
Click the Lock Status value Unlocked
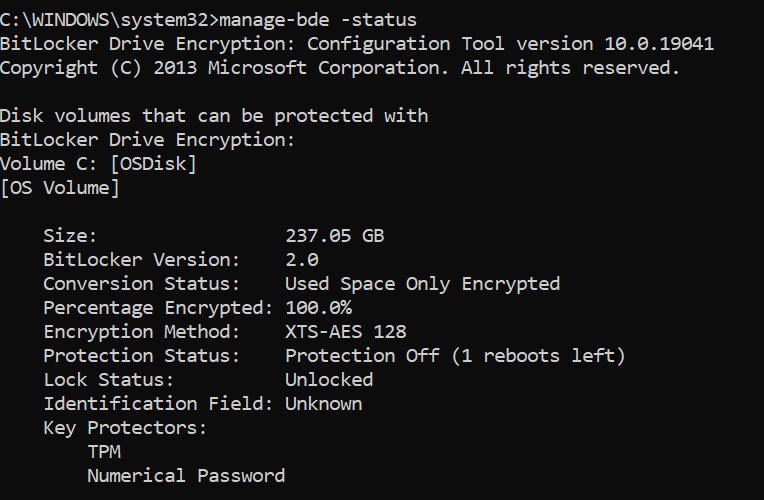(x=329, y=380)
